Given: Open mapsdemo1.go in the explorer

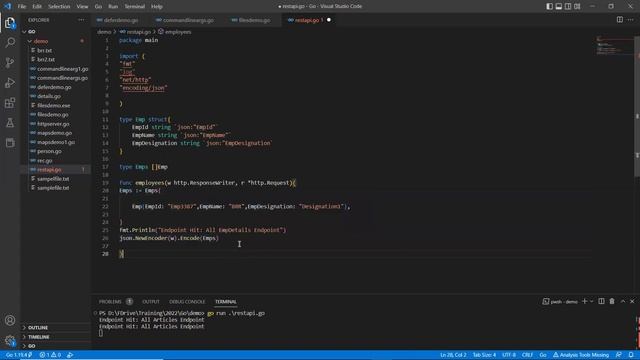Looking at the screenshot, I should (x=55, y=142).
